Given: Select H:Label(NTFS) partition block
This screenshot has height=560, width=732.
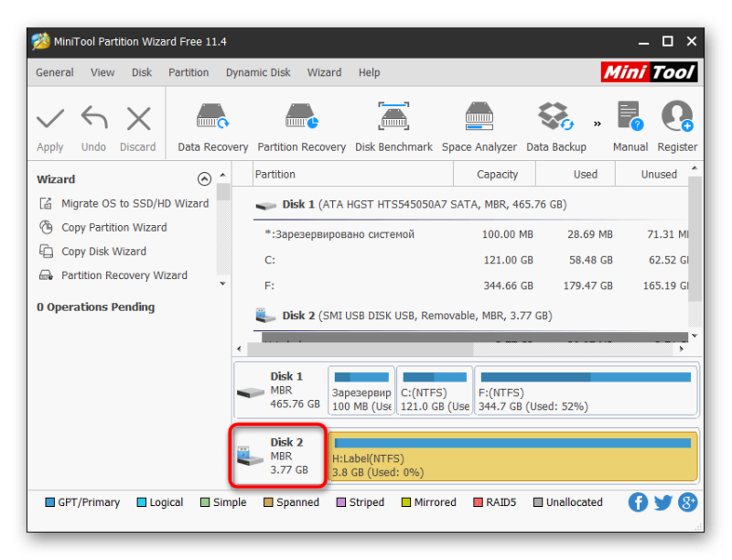Looking at the screenshot, I should click(512, 456).
